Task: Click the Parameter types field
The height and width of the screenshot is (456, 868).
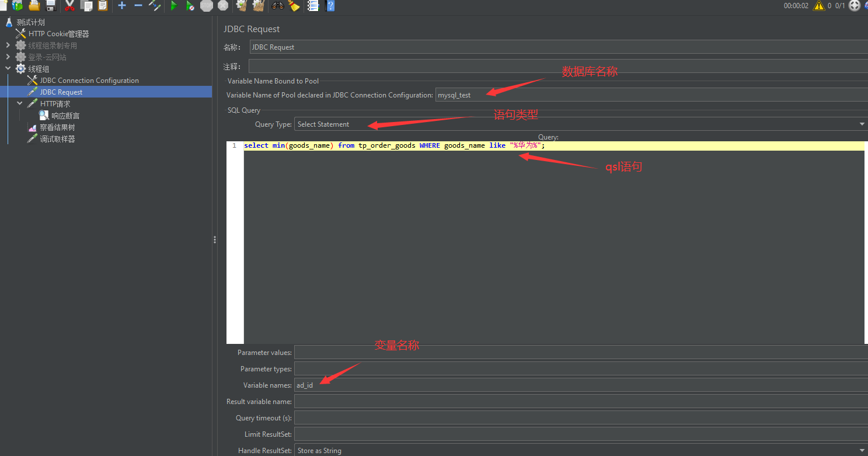Action: point(581,368)
